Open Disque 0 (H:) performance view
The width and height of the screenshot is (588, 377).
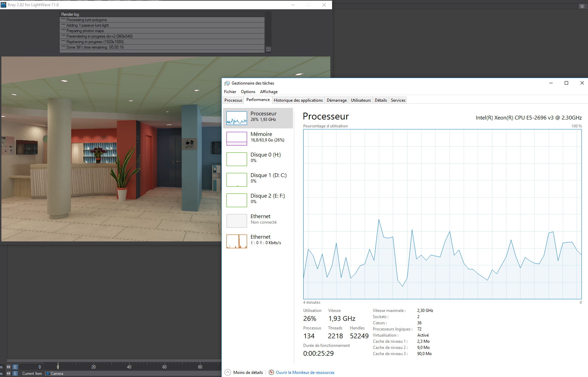259,159
